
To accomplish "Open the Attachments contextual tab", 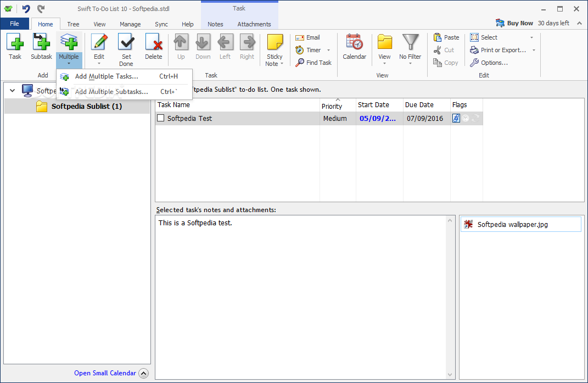I will tap(254, 24).
